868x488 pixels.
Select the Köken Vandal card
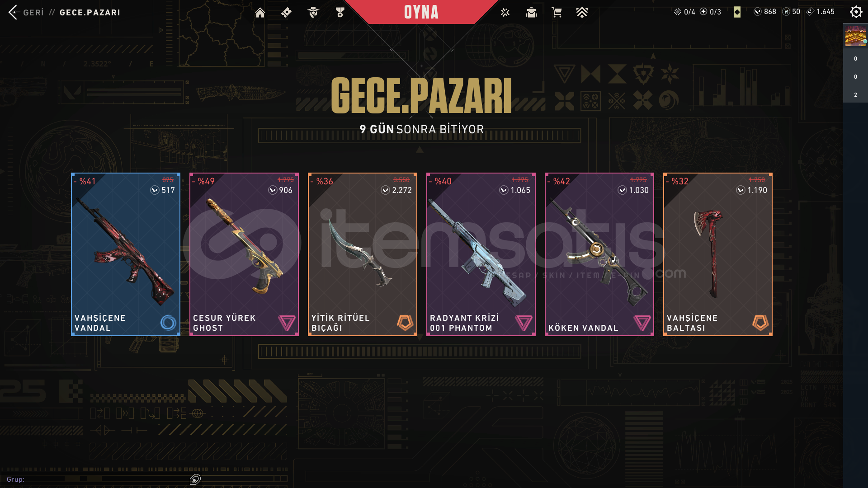point(599,254)
